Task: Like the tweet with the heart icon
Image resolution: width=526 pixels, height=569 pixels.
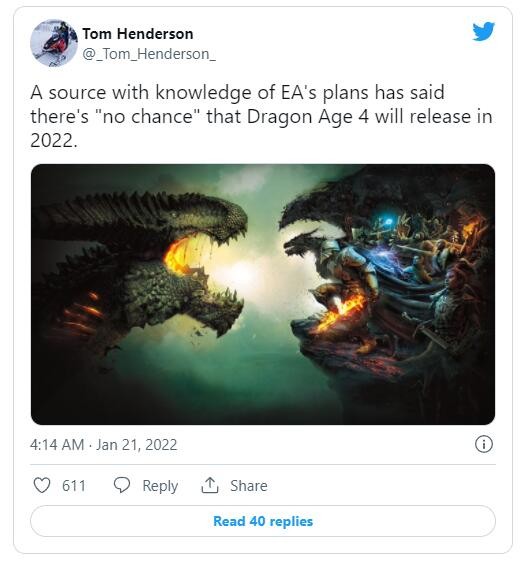Action: tap(42, 485)
